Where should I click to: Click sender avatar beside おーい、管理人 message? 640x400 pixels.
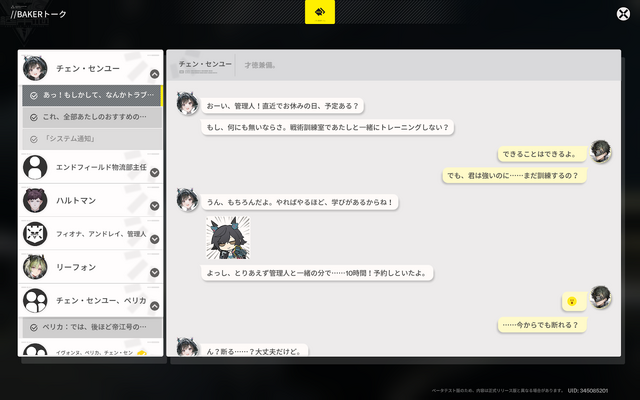point(187,103)
